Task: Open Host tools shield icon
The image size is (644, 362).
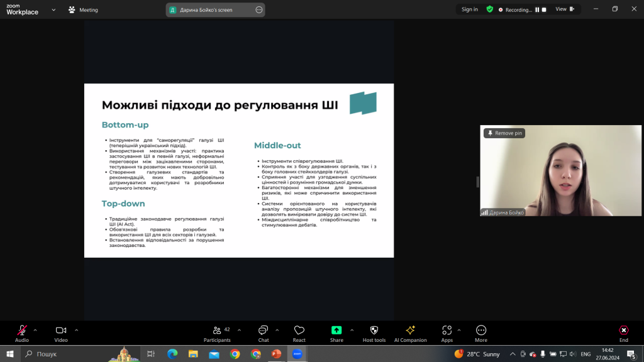Action: pyautogui.click(x=374, y=333)
